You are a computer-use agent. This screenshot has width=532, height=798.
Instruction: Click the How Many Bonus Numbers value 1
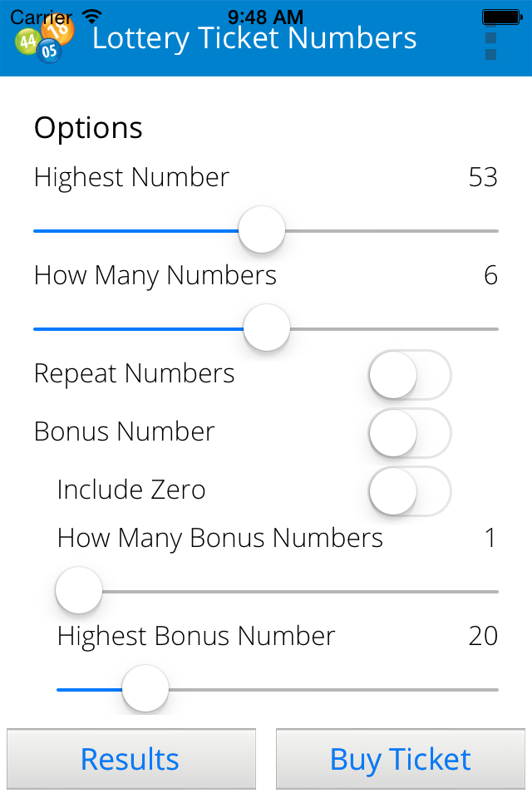tap(490, 538)
